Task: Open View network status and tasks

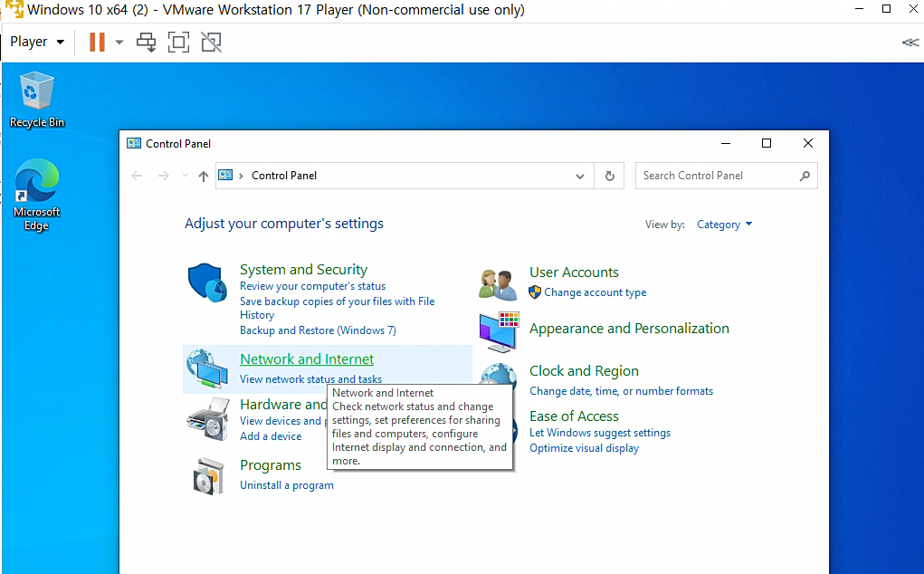Action: (310, 379)
